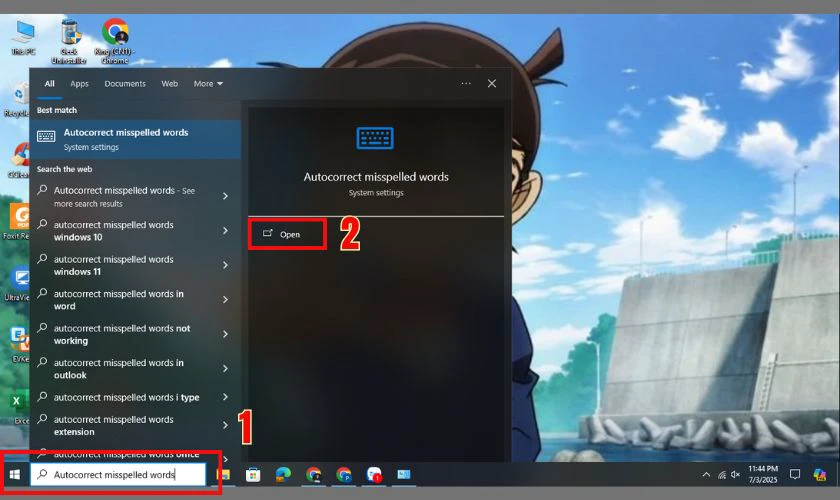Click inside the taskbar search box

(x=118, y=475)
